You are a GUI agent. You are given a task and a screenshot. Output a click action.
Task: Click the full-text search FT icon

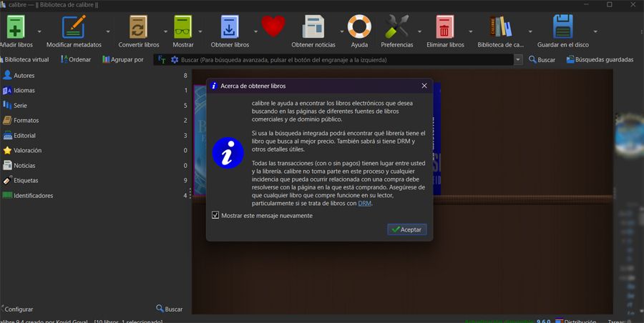coord(162,60)
